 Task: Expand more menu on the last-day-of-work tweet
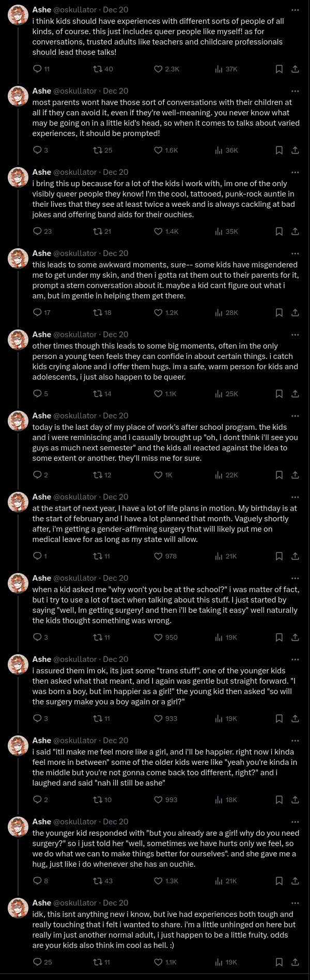(x=295, y=416)
